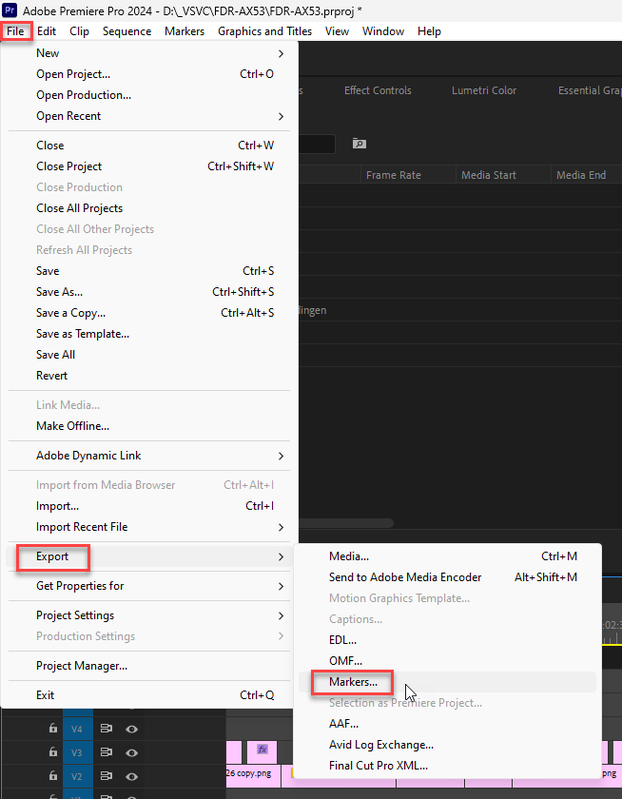Select Send to Adobe Media Encoder
Image resolution: width=622 pixels, height=799 pixels.
point(447,577)
